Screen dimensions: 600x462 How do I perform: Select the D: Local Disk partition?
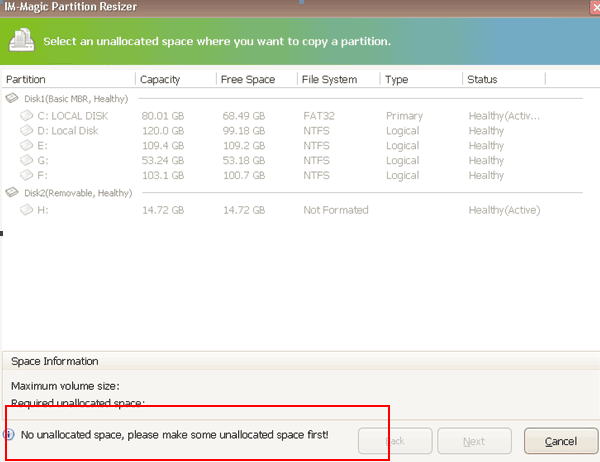pyautogui.click(x=68, y=131)
